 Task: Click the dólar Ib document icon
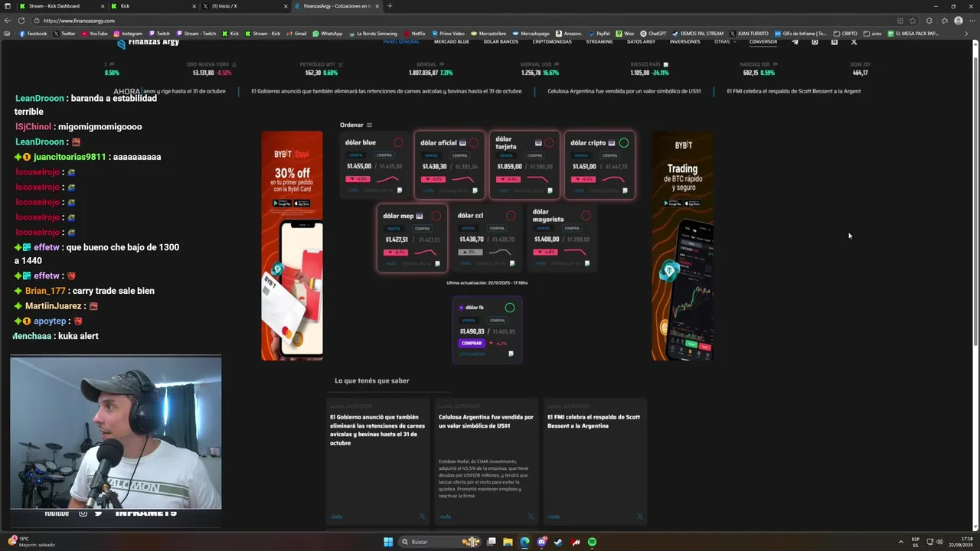[511, 354]
